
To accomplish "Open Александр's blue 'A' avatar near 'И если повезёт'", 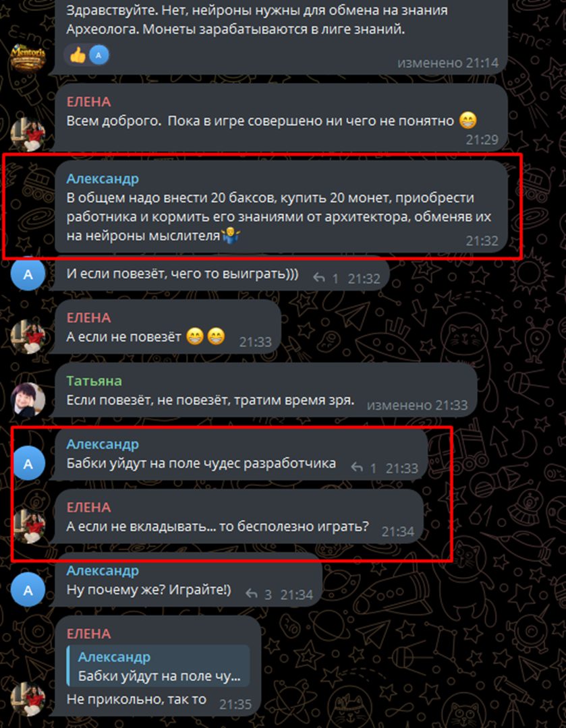I will [28, 274].
